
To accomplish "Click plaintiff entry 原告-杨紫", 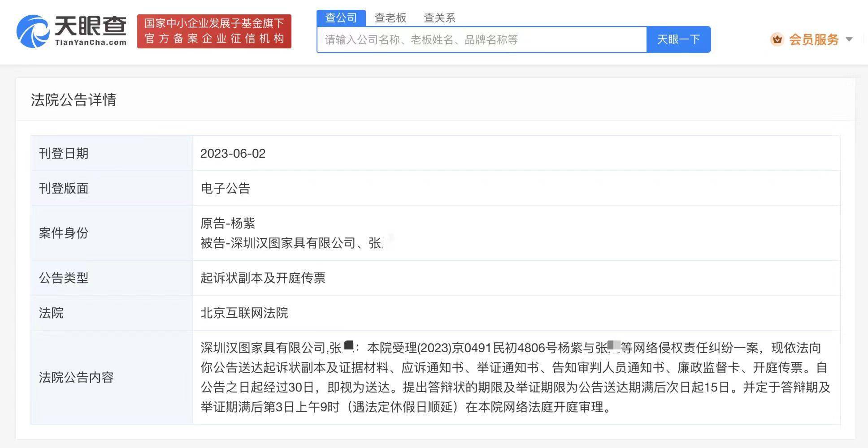I will pos(228,223).
